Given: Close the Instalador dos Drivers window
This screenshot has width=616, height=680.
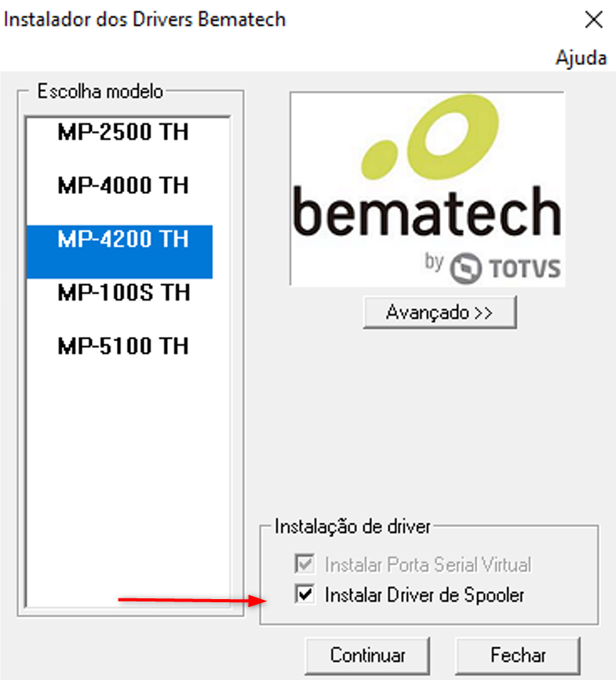Looking at the screenshot, I should point(594,20).
